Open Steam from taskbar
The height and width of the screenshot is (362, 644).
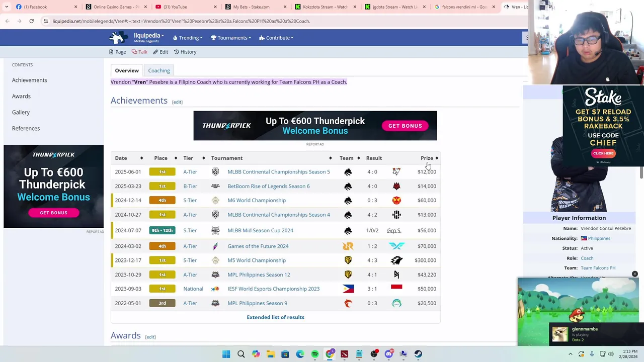point(418,354)
